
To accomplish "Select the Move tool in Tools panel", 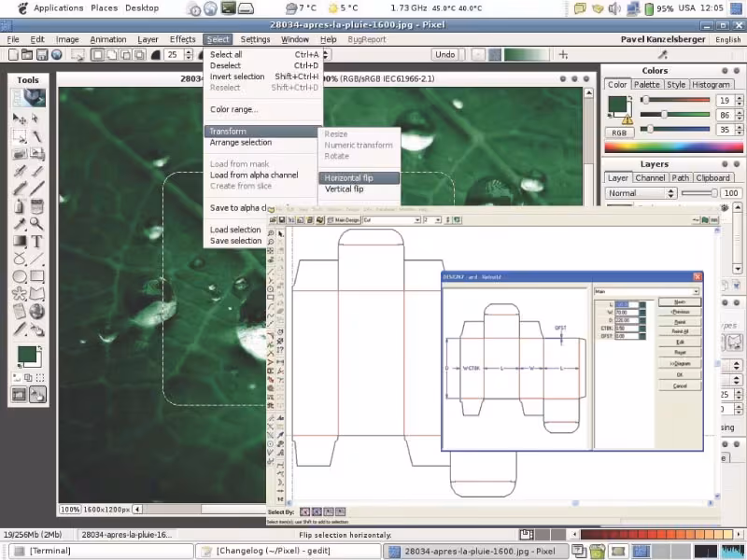I will click(x=20, y=119).
